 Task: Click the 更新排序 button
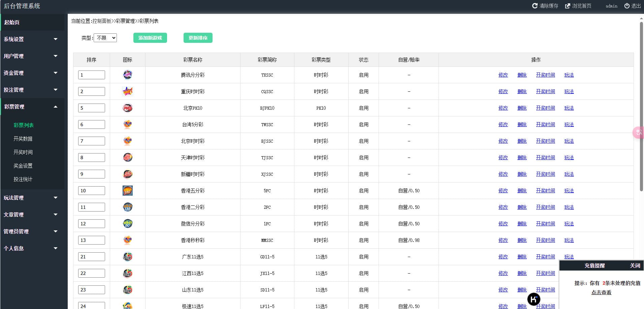(198, 38)
